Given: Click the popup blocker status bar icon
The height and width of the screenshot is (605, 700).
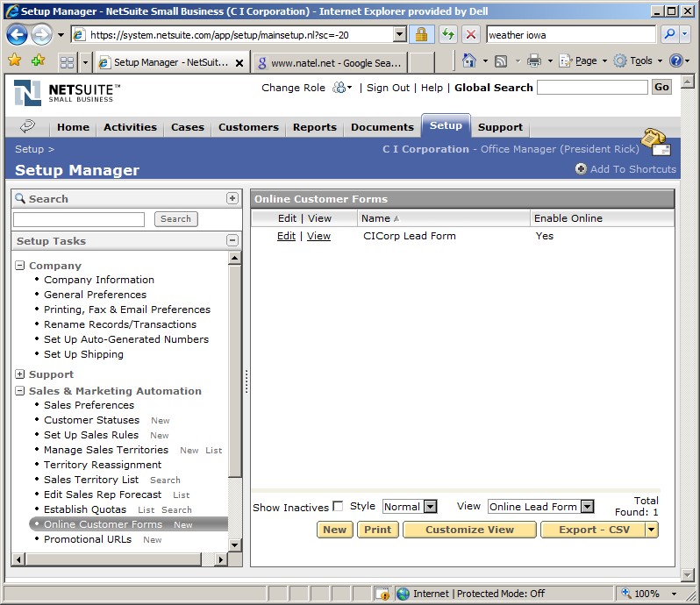Looking at the screenshot, I should [x=382, y=594].
